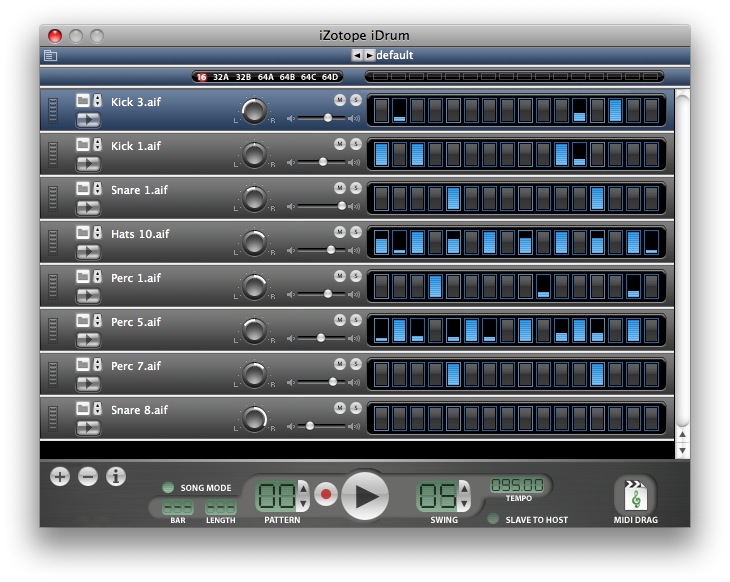Open the info button in the bottom bar
730x582 pixels.
pyautogui.click(x=116, y=476)
